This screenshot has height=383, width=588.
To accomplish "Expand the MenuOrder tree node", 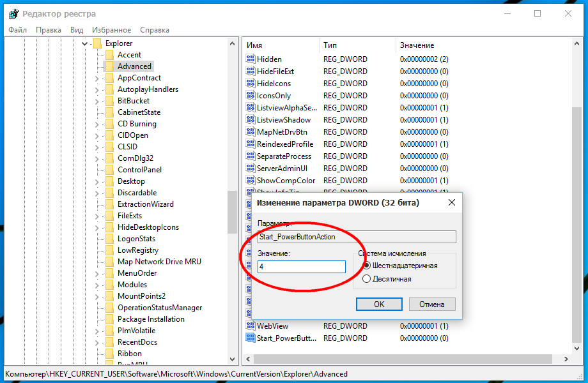I will (97, 273).
